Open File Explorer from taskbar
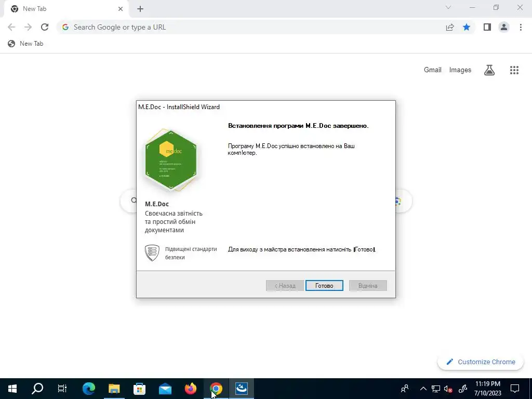The height and width of the screenshot is (399, 532). click(114, 389)
